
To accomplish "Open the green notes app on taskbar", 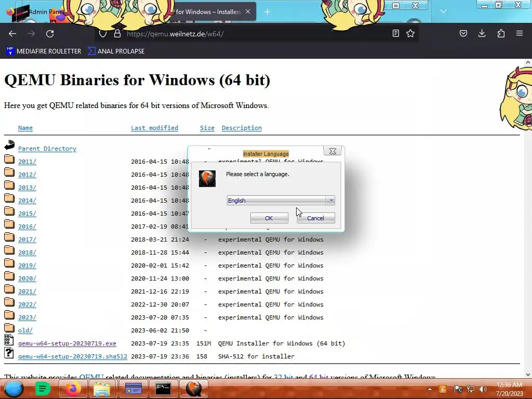I will tap(43, 389).
